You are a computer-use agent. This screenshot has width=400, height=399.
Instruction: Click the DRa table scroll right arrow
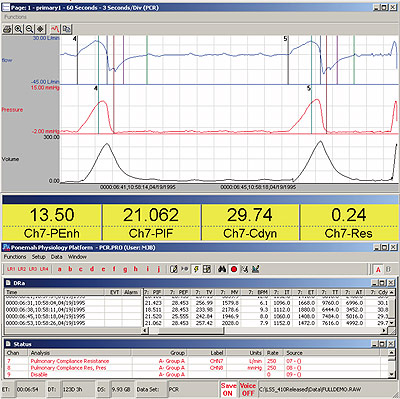point(384,330)
